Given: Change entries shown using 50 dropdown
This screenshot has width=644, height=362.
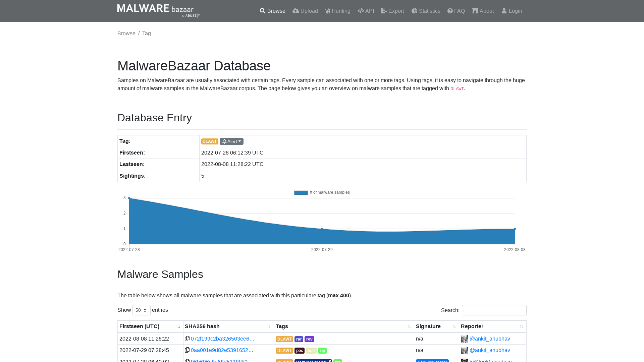Looking at the screenshot, I should click(141, 310).
